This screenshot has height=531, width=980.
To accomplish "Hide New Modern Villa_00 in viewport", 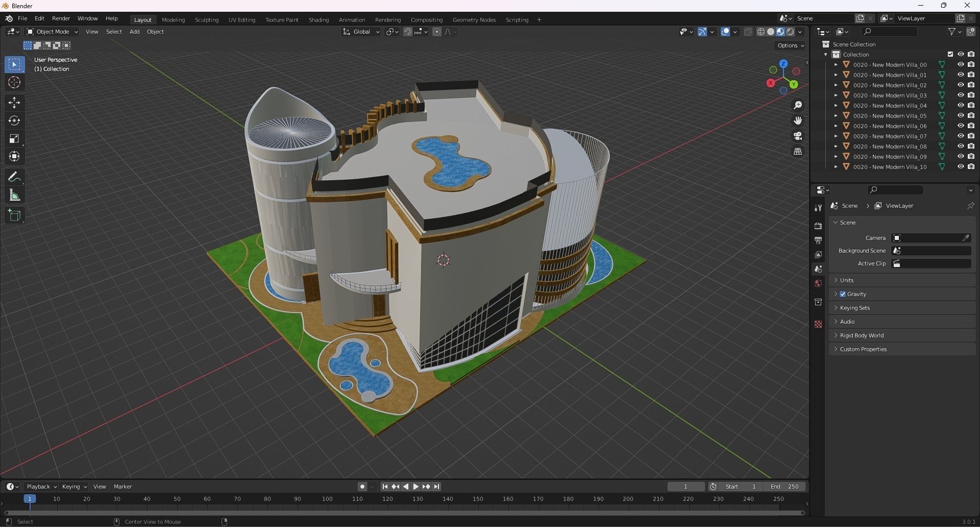I will tap(961, 65).
